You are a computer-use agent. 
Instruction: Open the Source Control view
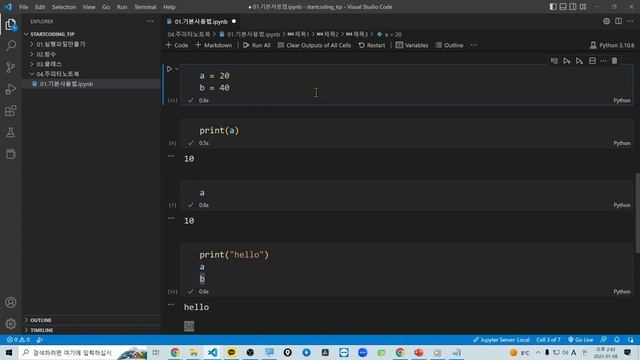(11, 67)
